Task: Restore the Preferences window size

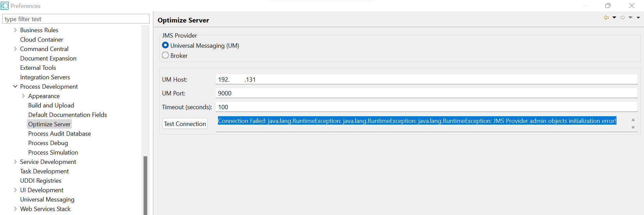Action: pyautogui.click(x=608, y=6)
